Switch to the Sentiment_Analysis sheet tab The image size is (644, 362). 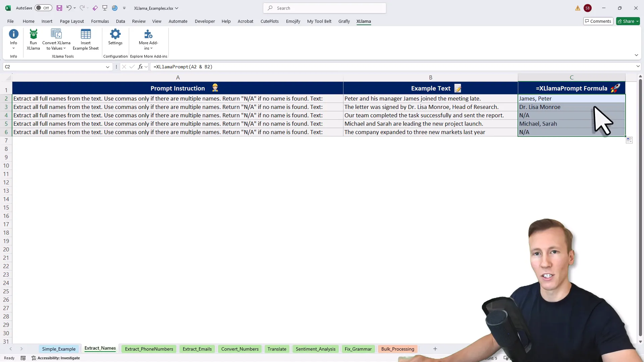pyautogui.click(x=315, y=349)
